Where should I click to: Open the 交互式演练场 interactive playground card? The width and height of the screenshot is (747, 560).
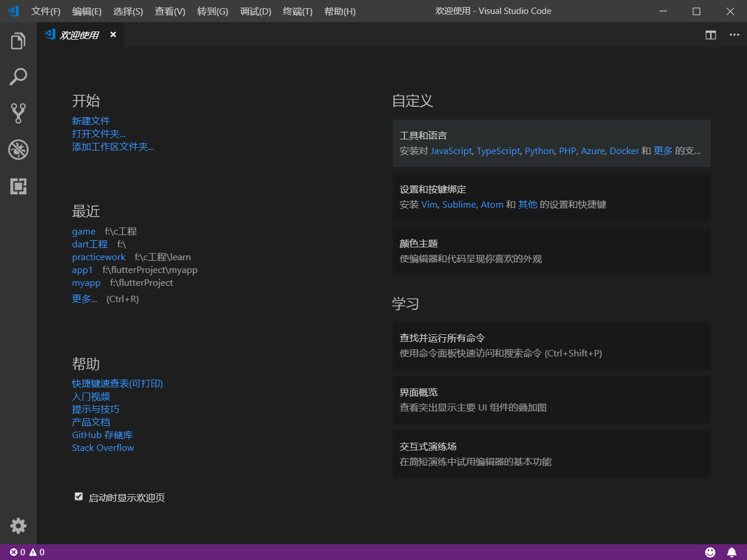click(x=551, y=454)
